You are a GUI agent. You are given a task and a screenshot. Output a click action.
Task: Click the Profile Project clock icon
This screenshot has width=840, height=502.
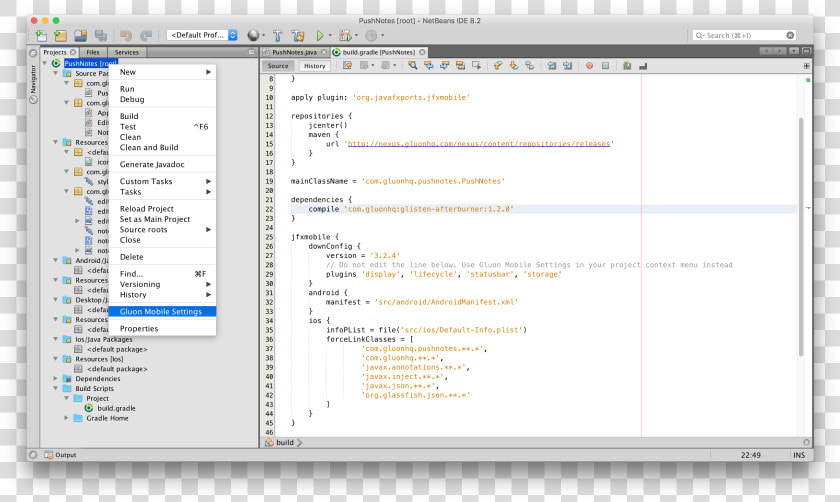point(371,35)
